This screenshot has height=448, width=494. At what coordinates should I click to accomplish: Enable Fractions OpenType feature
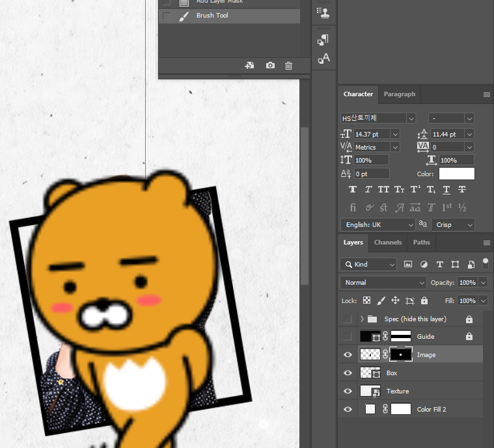pos(462,207)
